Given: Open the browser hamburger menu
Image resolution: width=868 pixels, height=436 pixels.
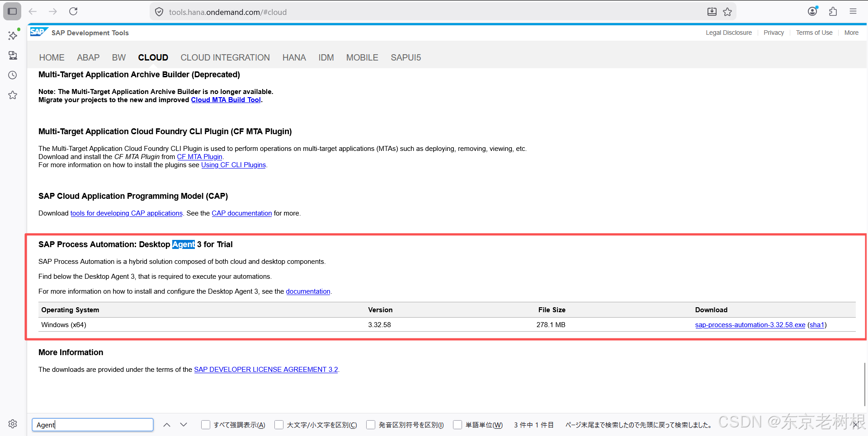Looking at the screenshot, I should (853, 11).
